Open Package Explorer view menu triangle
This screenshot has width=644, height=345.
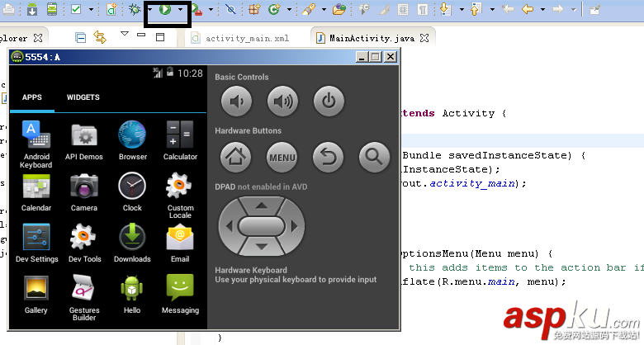(x=125, y=34)
